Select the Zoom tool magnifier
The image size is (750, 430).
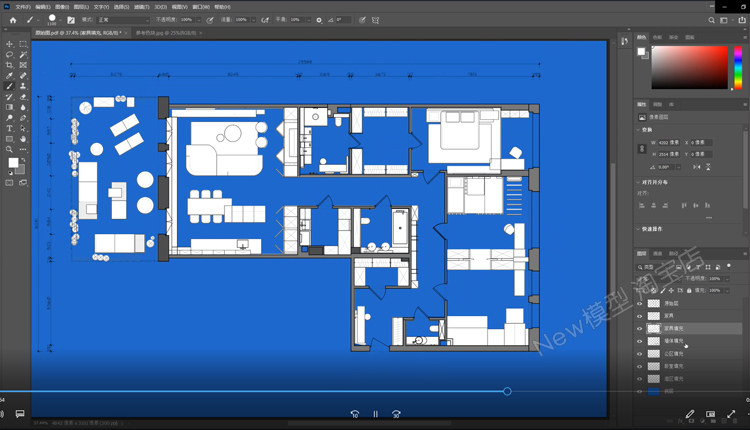click(9, 149)
